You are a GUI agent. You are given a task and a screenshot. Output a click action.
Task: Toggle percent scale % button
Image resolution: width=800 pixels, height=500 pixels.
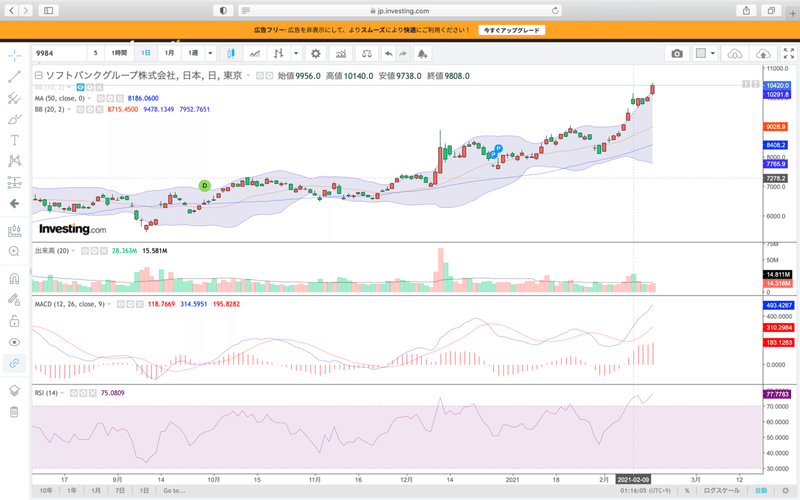[687, 490]
